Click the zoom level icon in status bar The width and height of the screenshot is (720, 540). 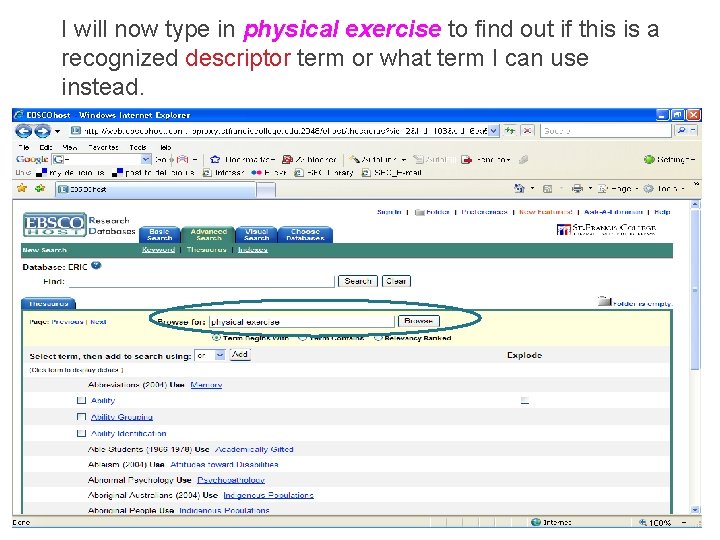tap(643, 523)
